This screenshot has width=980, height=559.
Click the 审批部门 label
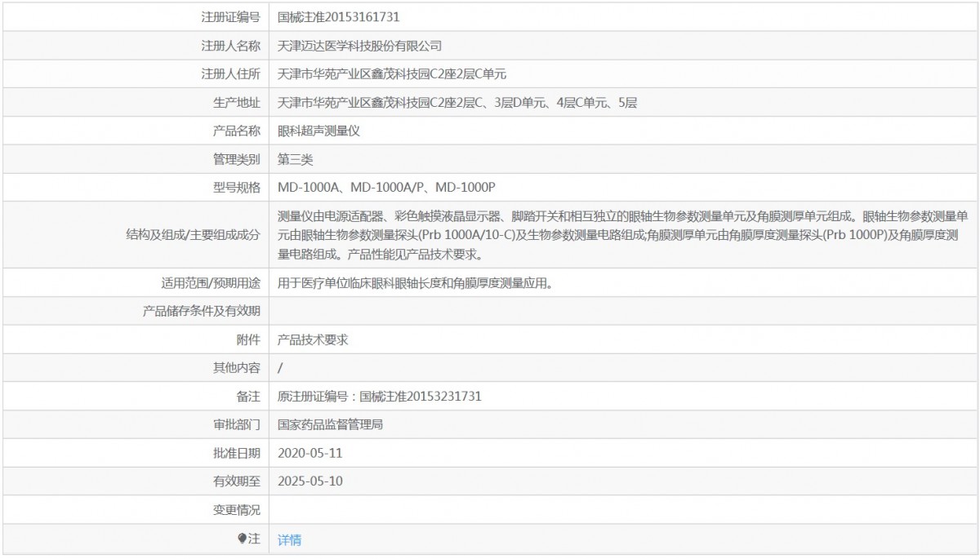tap(237, 425)
